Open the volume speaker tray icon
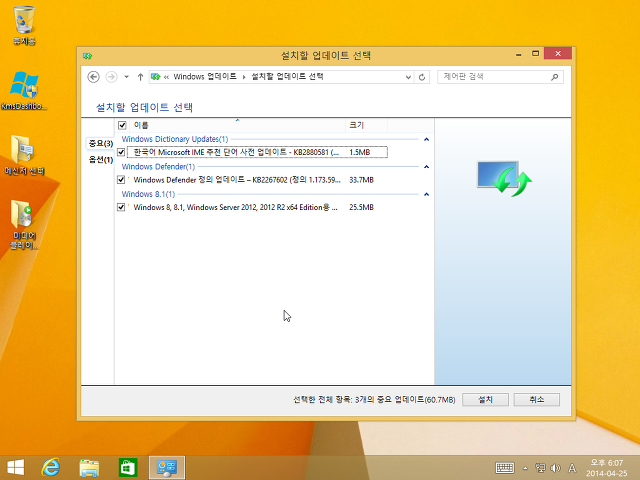The width and height of the screenshot is (640, 480). pos(555,468)
